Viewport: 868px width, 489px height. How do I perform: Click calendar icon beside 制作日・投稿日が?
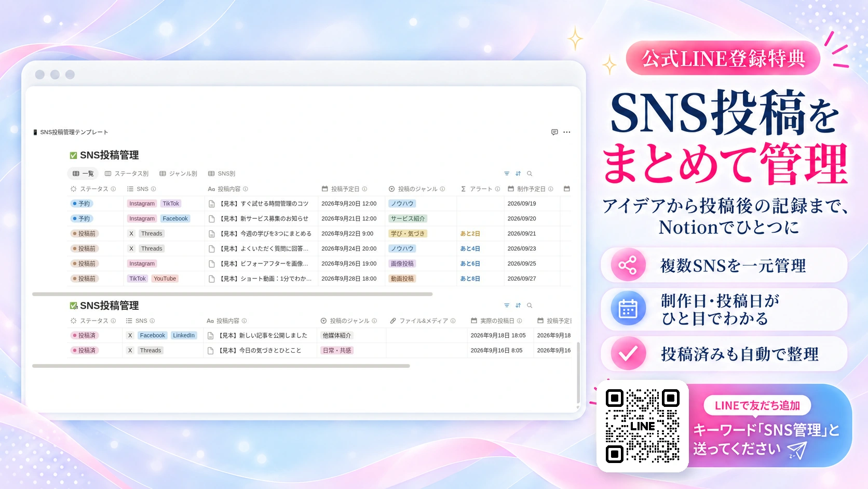pyautogui.click(x=628, y=309)
